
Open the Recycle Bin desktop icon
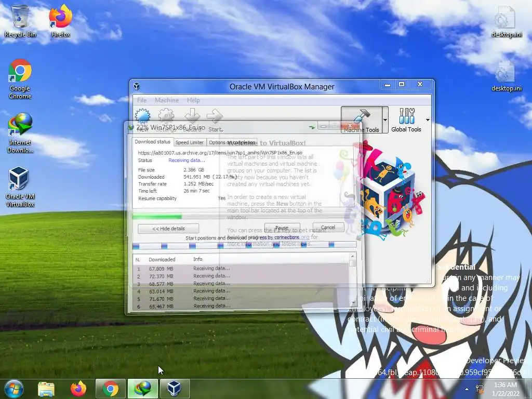[20, 21]
